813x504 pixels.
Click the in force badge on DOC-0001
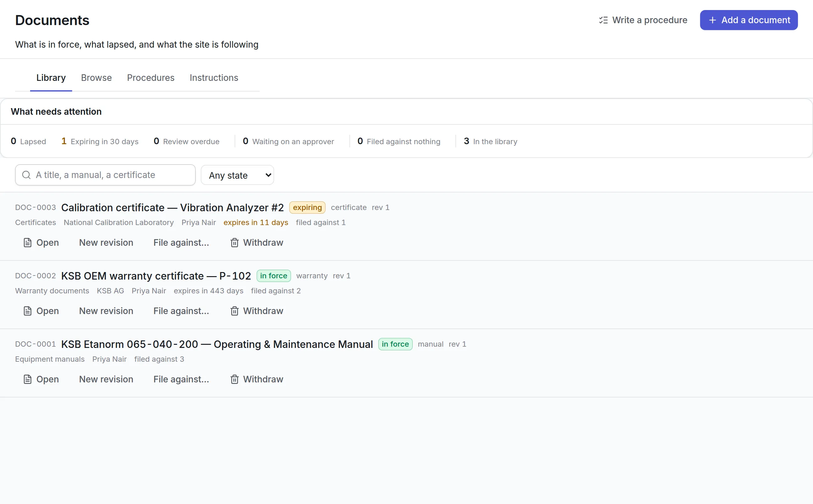395,344
